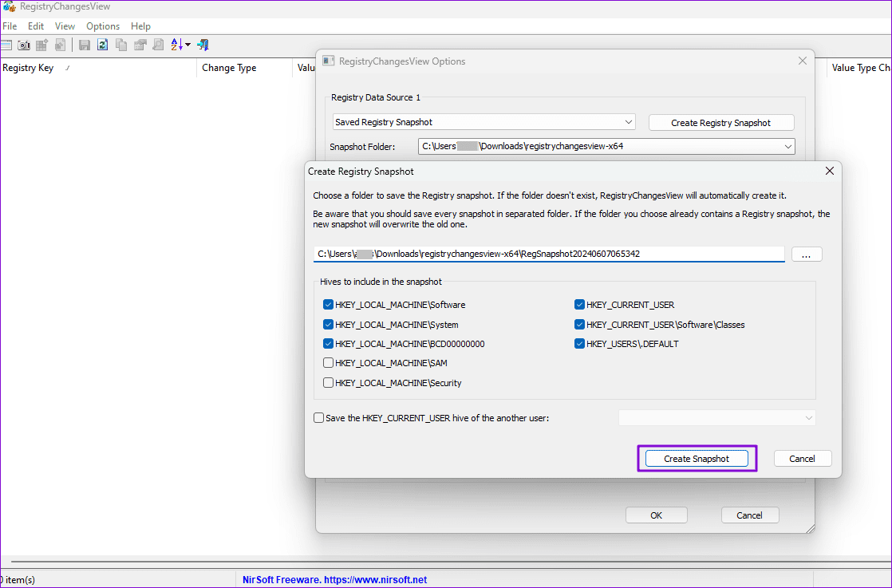Click the Create Snapshot button
The height and width of the screenshot is (588, 892).
pos(697,459)
